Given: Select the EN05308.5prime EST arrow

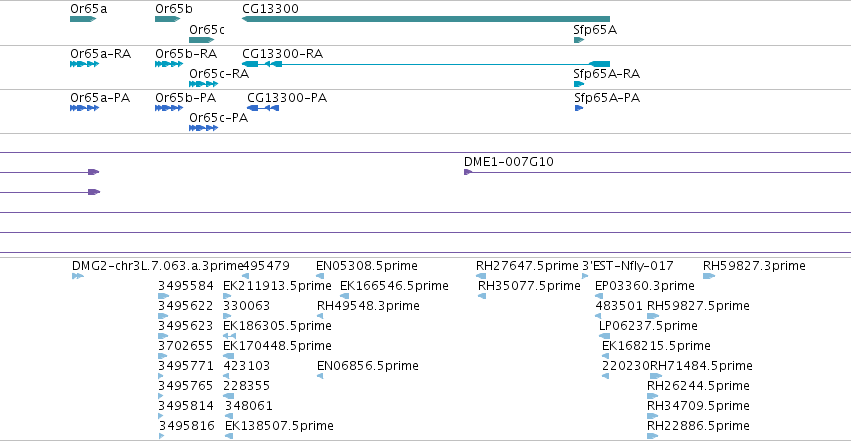Looking at the screenshot, I should [x=320, y=276].
